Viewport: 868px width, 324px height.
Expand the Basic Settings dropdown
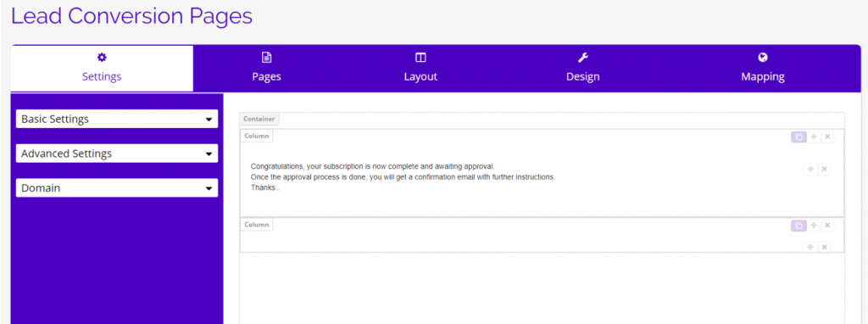point(117,119)
